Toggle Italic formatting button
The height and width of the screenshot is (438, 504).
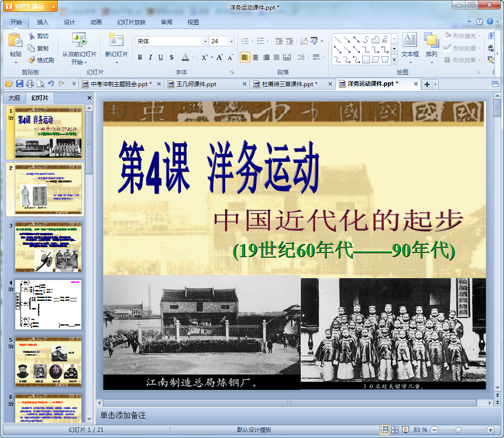point(150,57)
